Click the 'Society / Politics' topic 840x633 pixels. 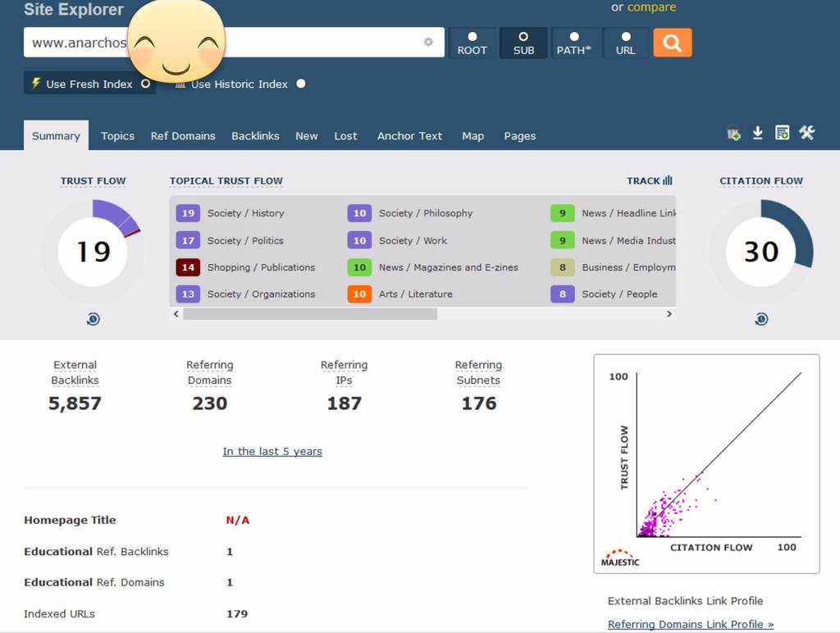click(x=245, y=240)
